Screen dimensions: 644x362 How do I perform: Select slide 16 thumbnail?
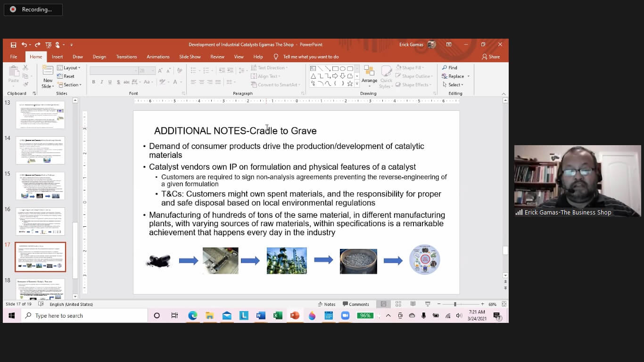(40, 221)
